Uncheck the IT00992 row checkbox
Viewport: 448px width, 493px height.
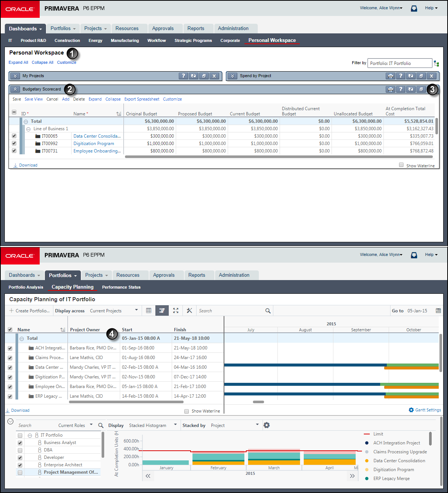[x=14, y=144]
